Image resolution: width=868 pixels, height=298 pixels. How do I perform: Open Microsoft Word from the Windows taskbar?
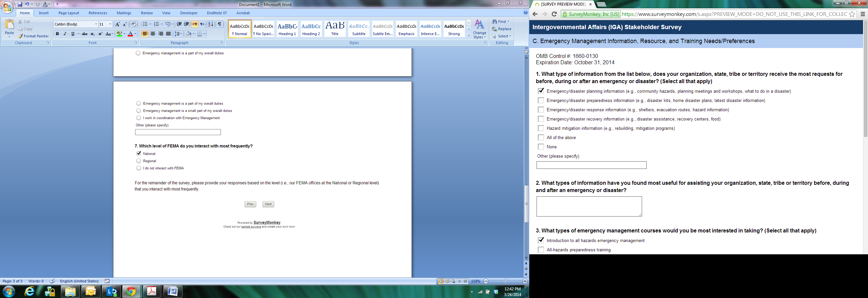173,291
